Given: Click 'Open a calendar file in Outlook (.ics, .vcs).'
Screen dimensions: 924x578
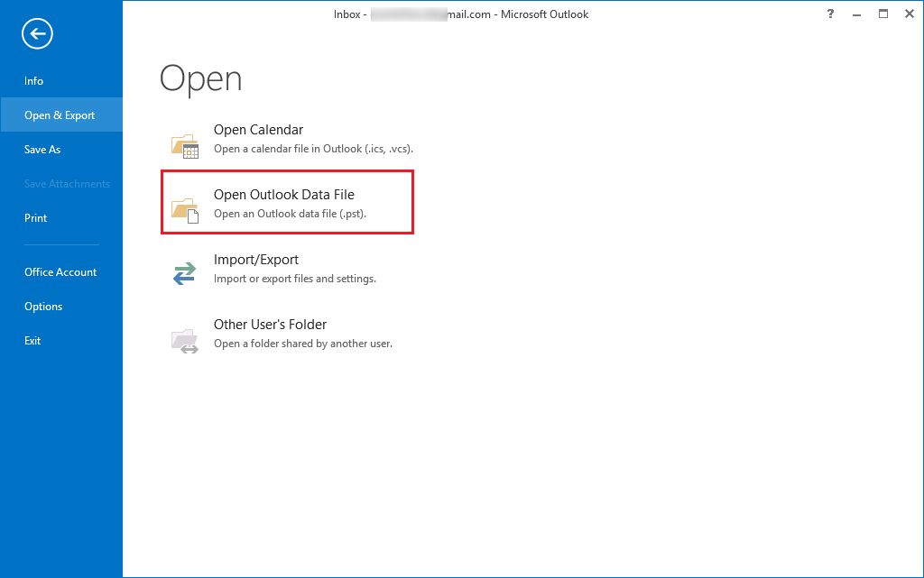Looking at the screenshot, I should [313, 149].
